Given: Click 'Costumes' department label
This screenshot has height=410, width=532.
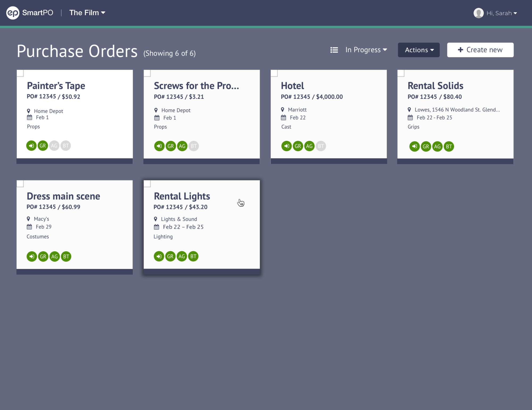Looking at the screenshot, I should pos(38,237).
